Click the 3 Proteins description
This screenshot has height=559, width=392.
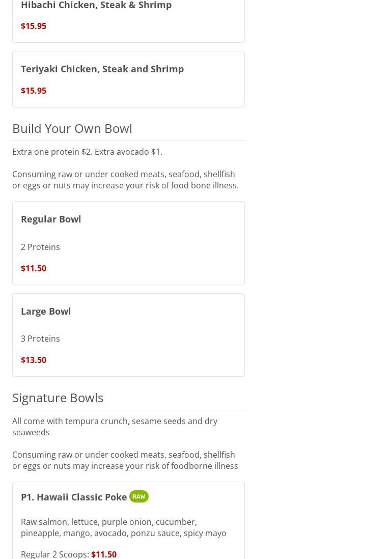coord(40,339)
